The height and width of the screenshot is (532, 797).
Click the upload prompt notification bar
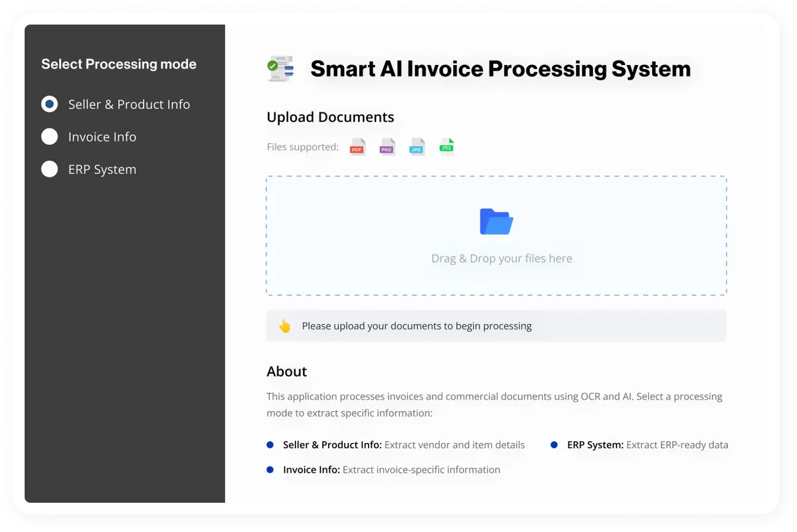496,325
